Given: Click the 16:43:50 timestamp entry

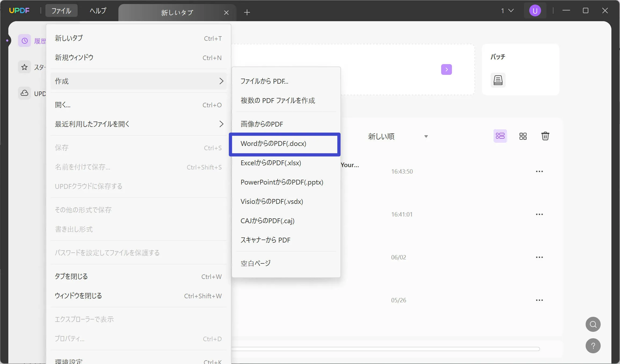Looking at the screenshot, I should tap(402, 171).
